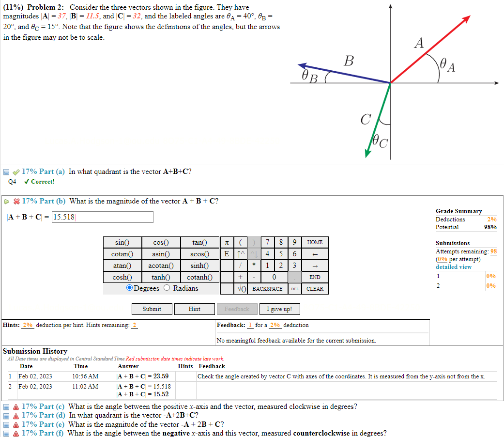Image resolution: width=504 pixels, height=437 pixels.
Task: Select the Degrees radio button
Action: [129, 287]
